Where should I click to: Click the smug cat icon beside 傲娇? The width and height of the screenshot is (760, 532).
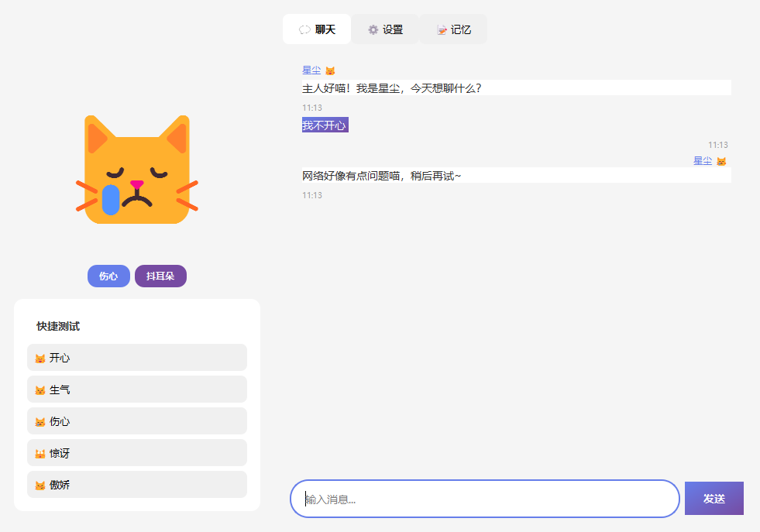click(x=40, y=486)
